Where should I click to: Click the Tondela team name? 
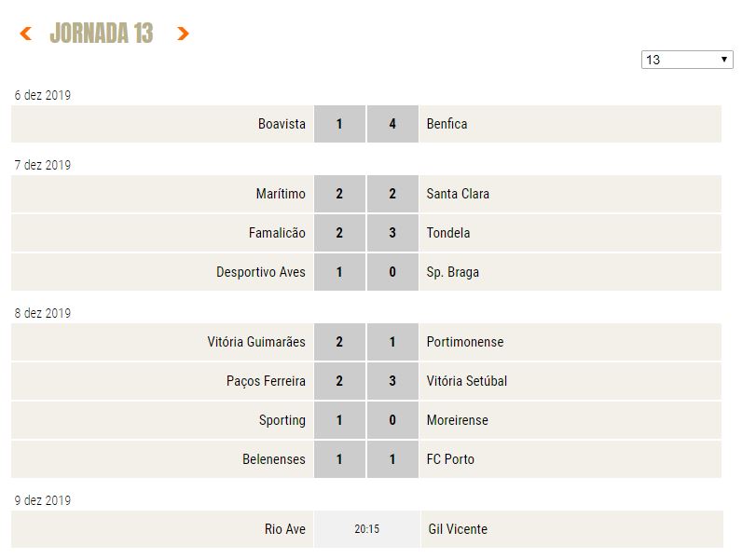click(x=447, y=233)
